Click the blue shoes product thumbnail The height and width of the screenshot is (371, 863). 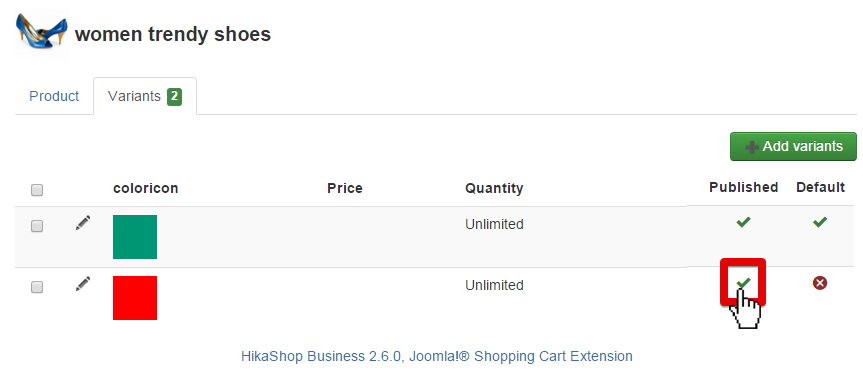42,34
